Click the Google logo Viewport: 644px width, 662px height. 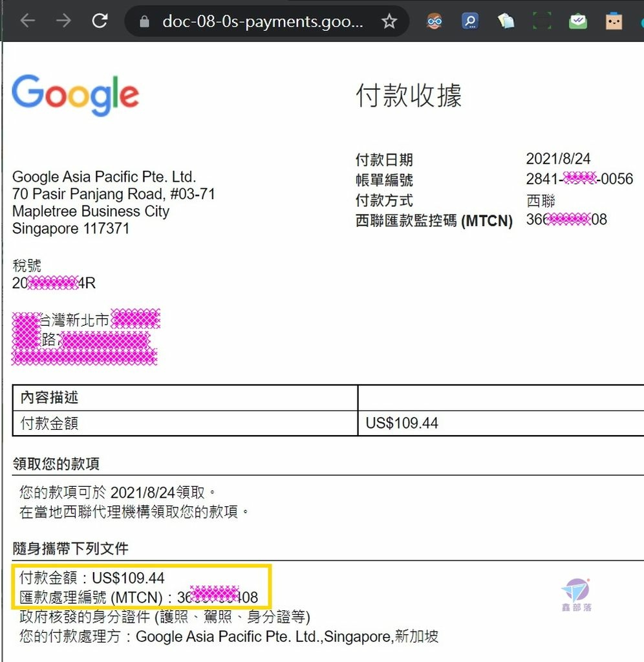click(x=76, y=95)
